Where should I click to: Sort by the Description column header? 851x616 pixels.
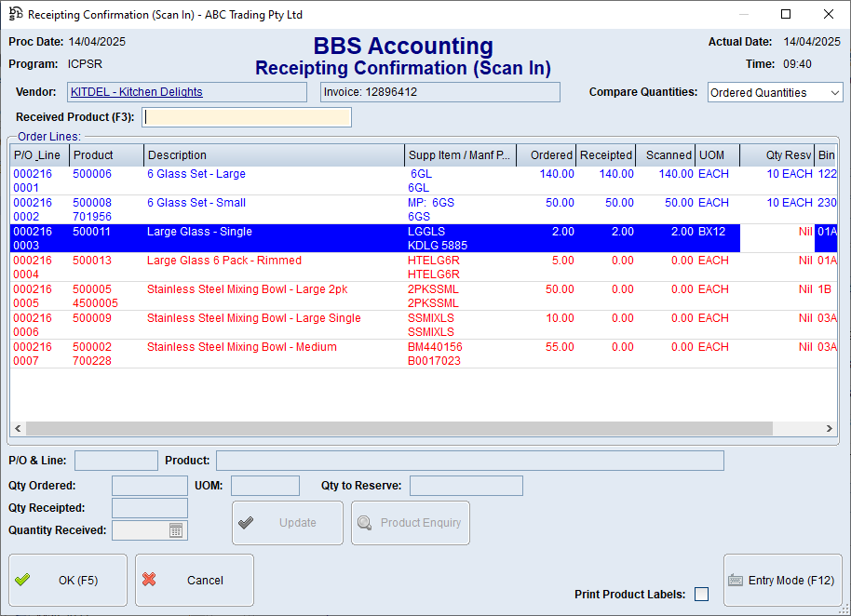click(x=274, y=155)
